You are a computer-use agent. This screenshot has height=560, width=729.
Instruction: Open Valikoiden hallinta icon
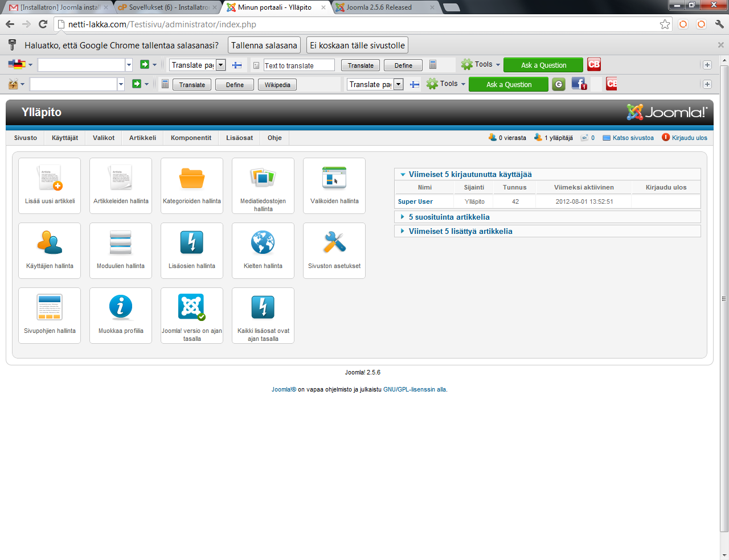click(334, 186)
